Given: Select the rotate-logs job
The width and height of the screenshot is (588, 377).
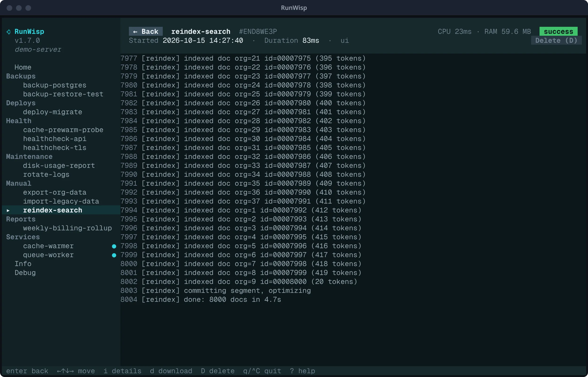Looking at the screenshot, I should tap(46, 174).
